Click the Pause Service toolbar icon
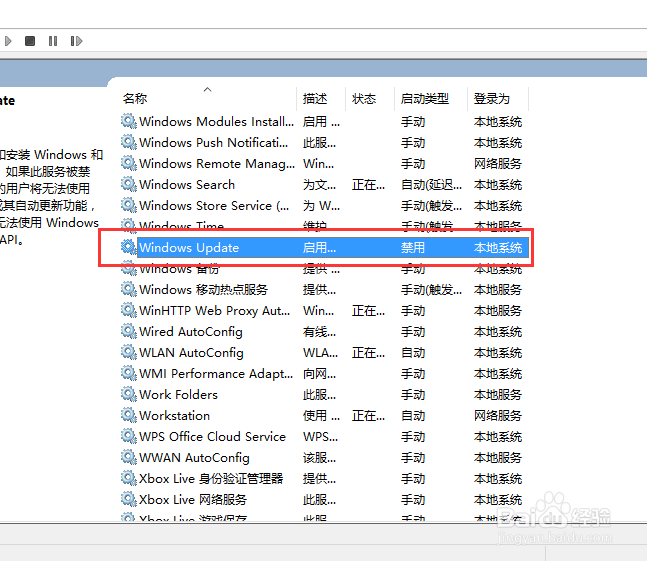Screen dimensions: 647x561 pos(53,41)
